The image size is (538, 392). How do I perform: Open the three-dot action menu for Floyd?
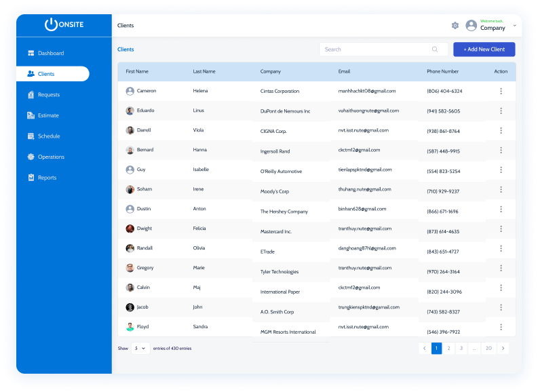tap(501, 328)
